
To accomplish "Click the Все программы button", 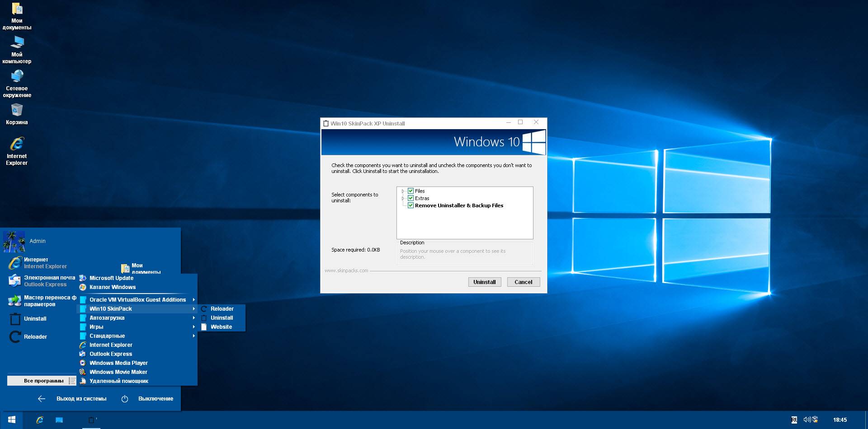I will 42,381.
